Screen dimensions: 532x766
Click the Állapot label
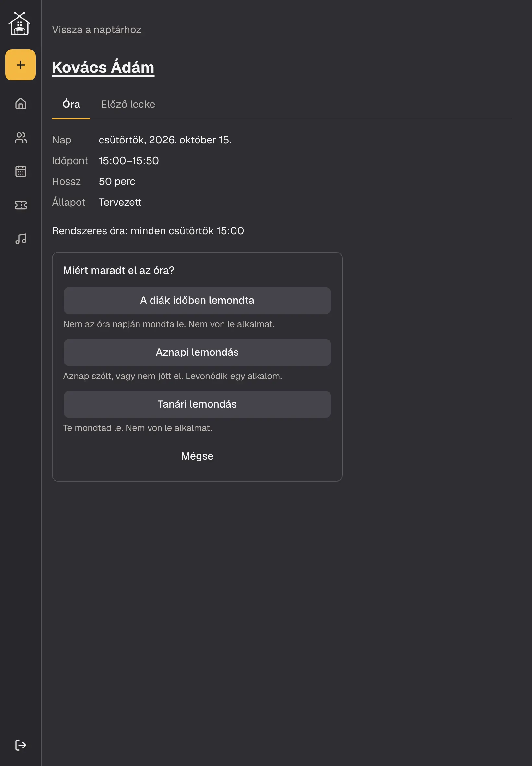(69, 202)
